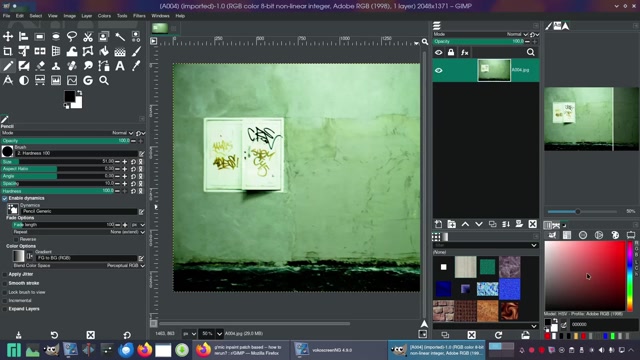
Task: Select the Heal tool
Action: click(72, 66)
